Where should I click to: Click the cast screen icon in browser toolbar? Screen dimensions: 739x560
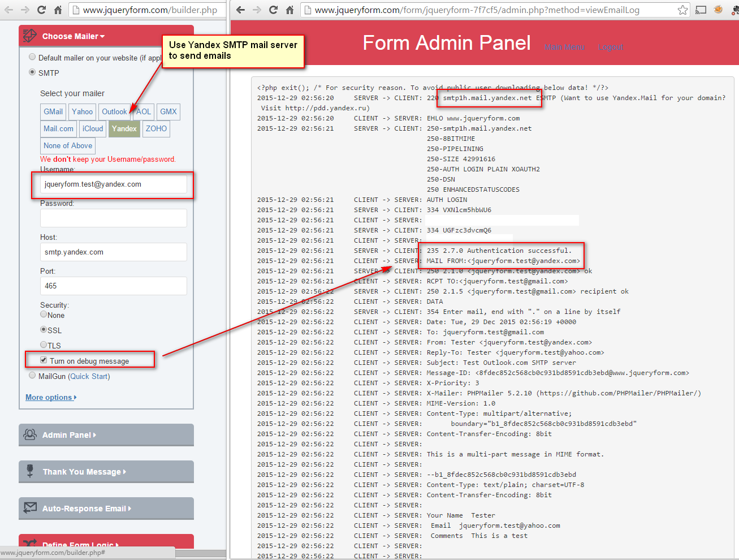tap(701, 10)
